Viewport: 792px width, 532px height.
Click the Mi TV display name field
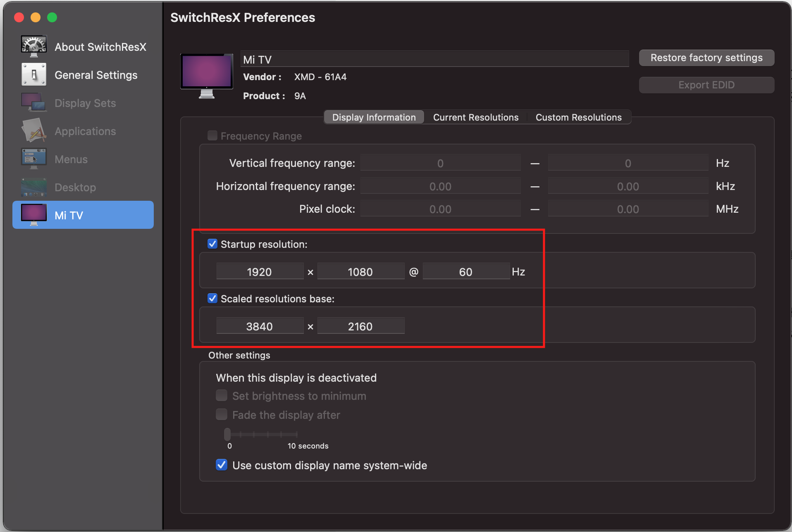click(x=435, y=59)
